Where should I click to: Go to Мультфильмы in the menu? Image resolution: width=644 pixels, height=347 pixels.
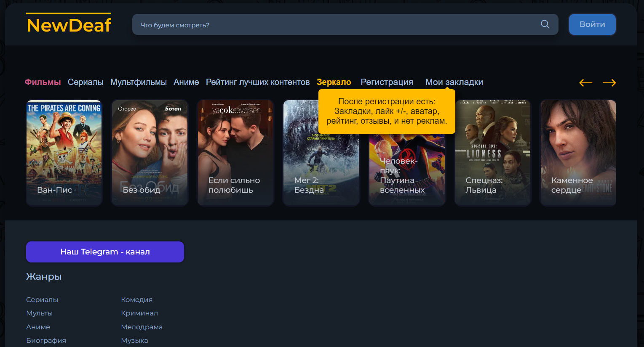pyautogui.click(x=139, y=82)
